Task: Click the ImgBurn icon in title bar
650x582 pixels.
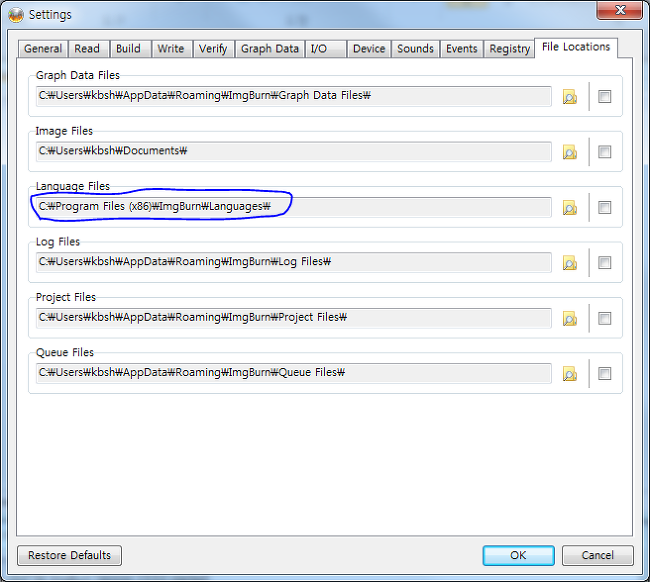Action: click(16, 15)
